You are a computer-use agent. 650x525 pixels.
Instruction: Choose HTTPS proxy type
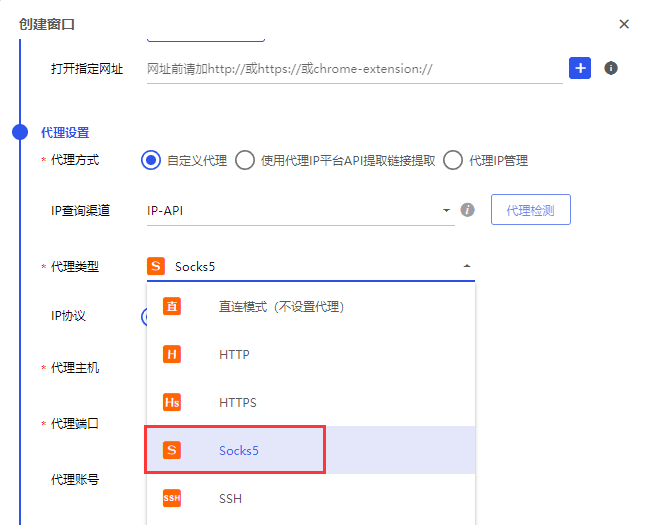click(x=310, y=402)
